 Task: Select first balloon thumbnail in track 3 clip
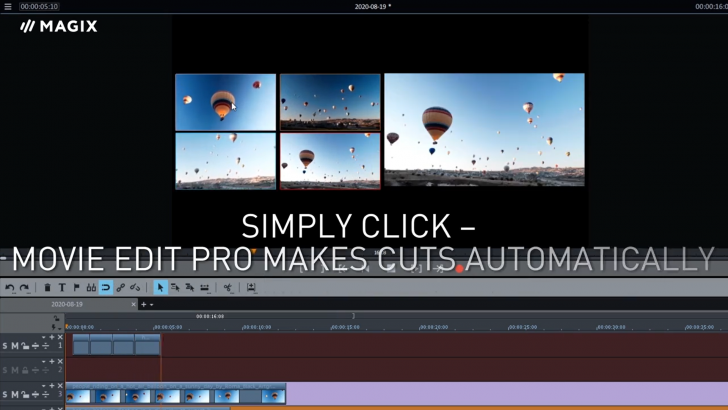78,397
